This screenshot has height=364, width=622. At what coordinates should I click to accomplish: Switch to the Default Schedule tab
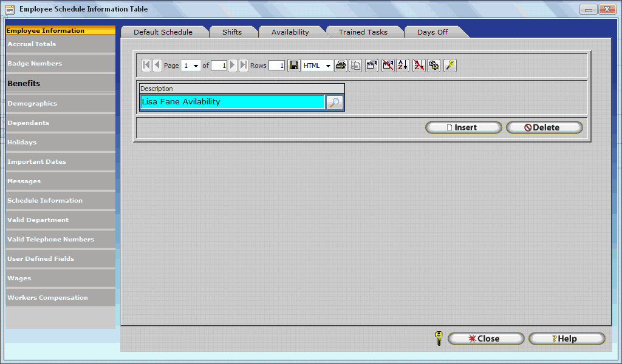click(163, 32)
